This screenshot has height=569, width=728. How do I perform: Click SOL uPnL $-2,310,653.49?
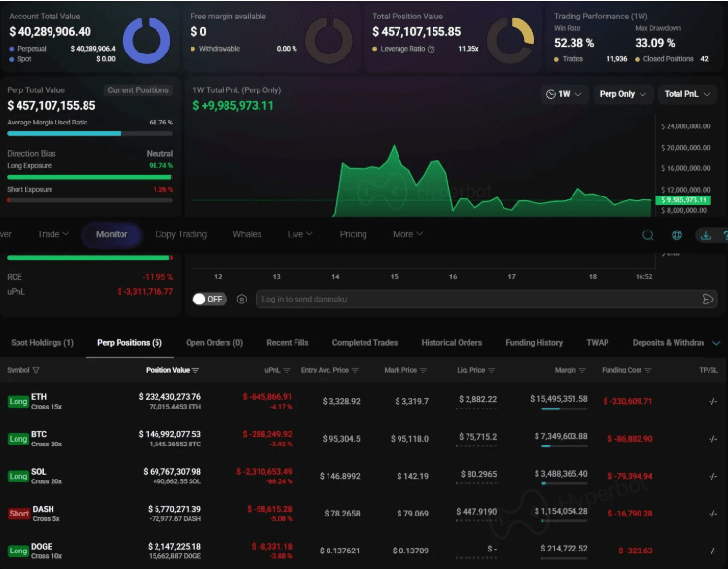(264, 472)
